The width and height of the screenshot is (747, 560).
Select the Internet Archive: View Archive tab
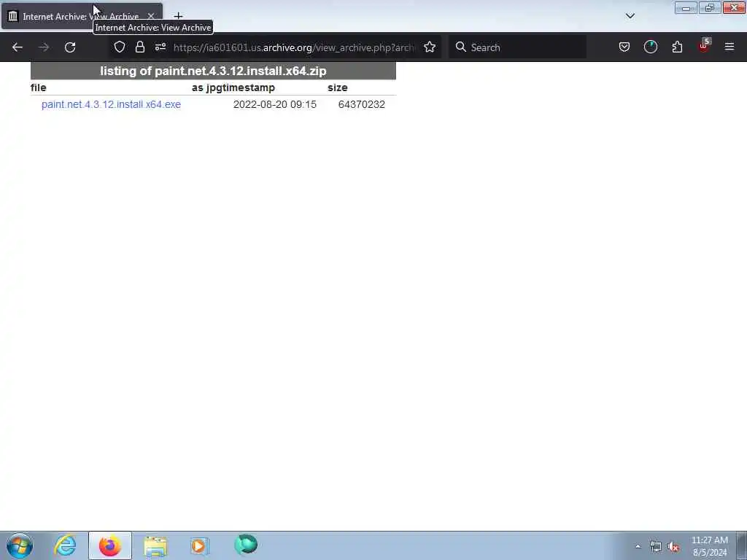point(82,16)
